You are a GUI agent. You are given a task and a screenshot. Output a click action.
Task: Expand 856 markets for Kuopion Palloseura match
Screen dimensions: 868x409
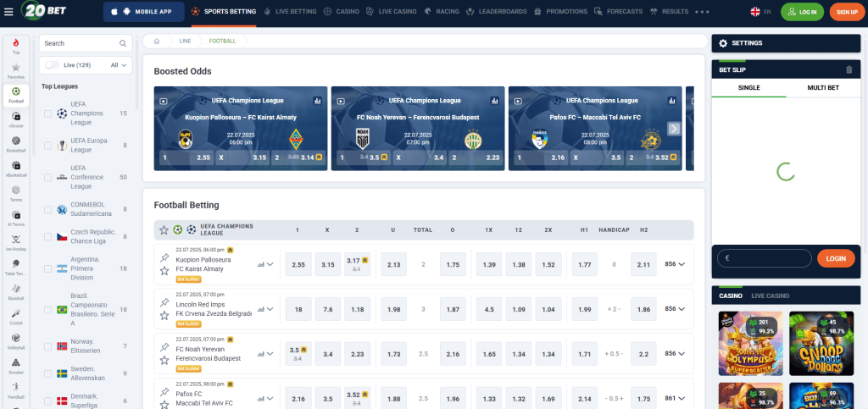(x=675, y=264)
